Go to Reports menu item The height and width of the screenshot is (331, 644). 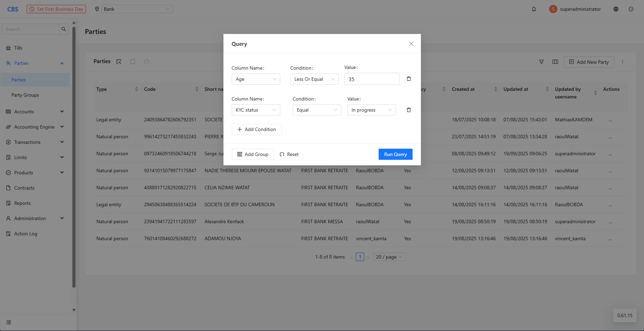click(x=23, y=203)
